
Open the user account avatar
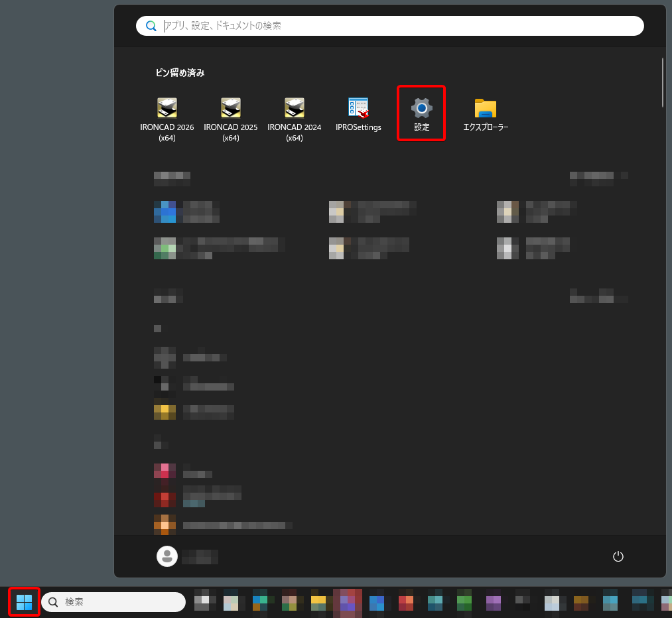[x=167, y=556]
